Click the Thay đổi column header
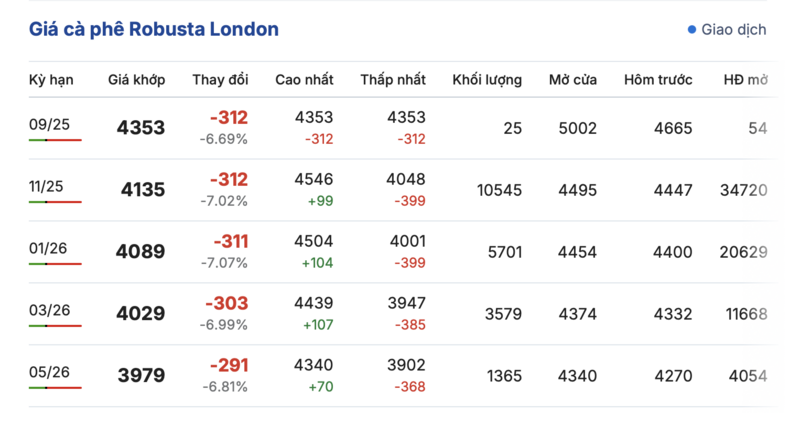The height and width of the screenshot is (423, 800). (x=220, y=79)
